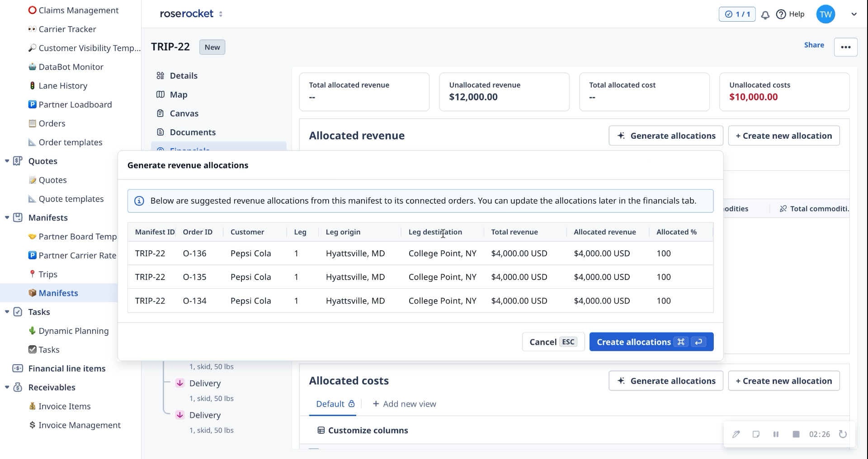Click the Allocated % column header

coord(676,232)
